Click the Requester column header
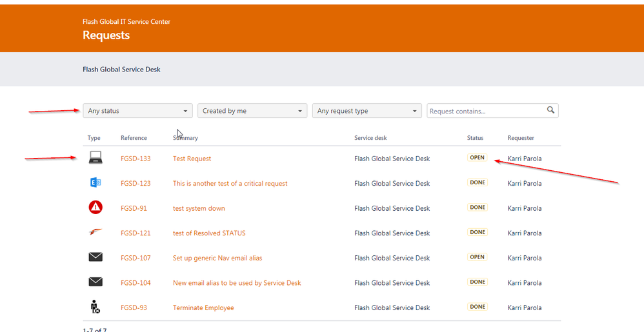Screen dimensions: 644x332 (521, 138)
